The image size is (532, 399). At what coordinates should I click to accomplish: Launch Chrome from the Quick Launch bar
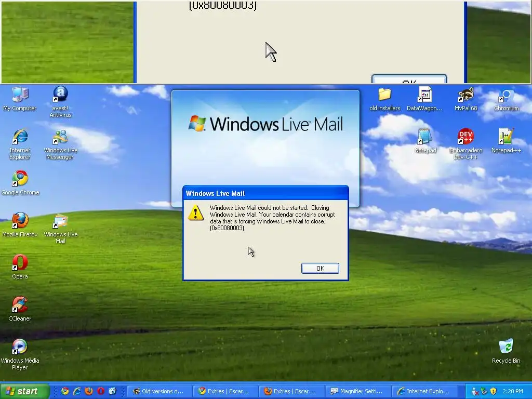tap(65, 391)
